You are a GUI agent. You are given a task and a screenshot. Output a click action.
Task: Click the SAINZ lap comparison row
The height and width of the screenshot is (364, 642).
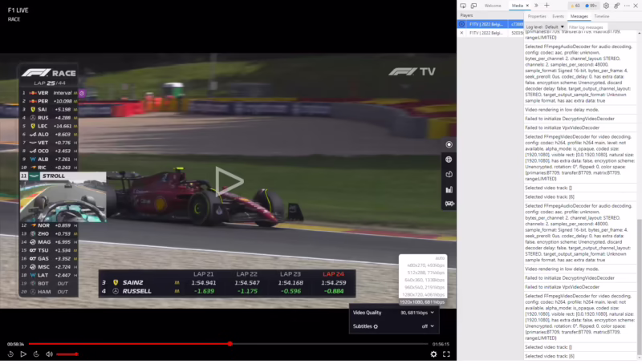coord(227,282)
